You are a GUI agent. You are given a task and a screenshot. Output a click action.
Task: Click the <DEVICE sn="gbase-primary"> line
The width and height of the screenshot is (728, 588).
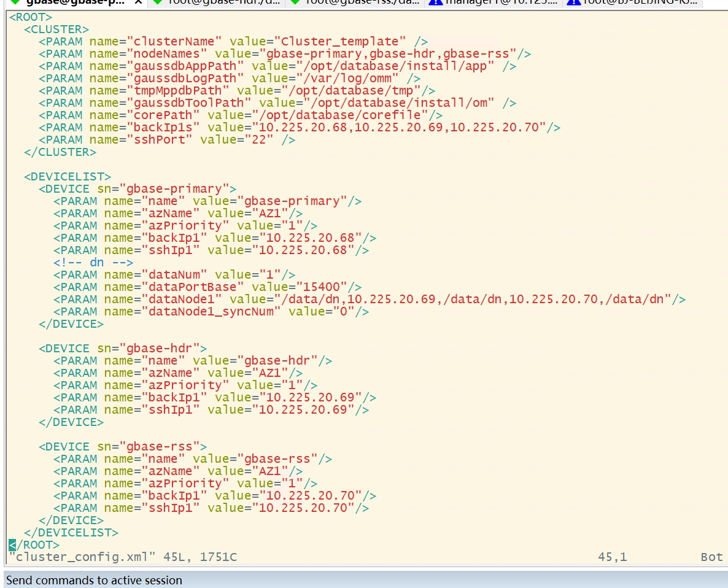pyautogui.click(x=137, y=189)
